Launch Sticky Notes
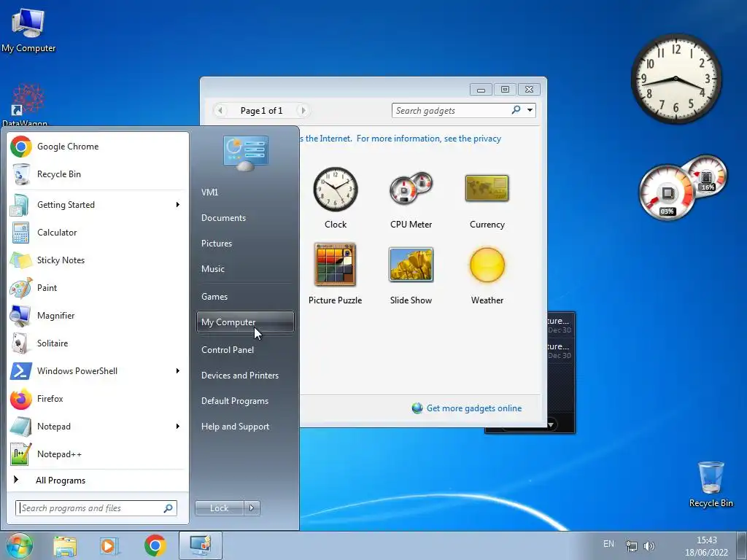747x560 pixels. (98, 260)
